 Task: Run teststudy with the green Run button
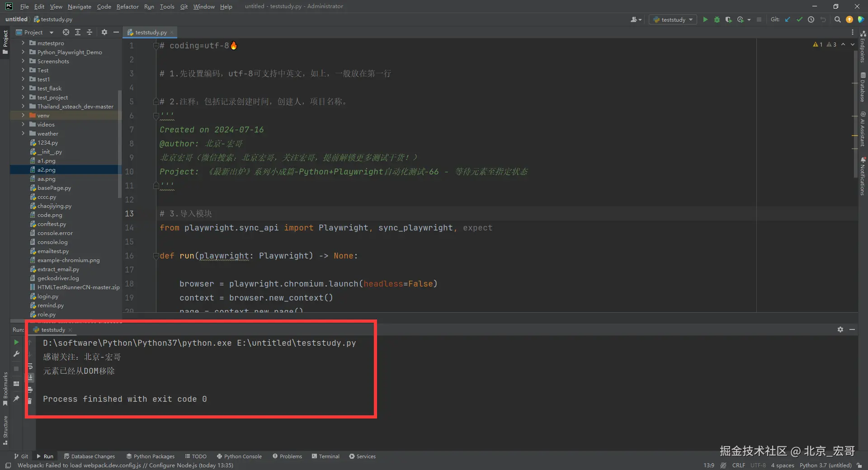pyautogui.click(x=705, y=19)
